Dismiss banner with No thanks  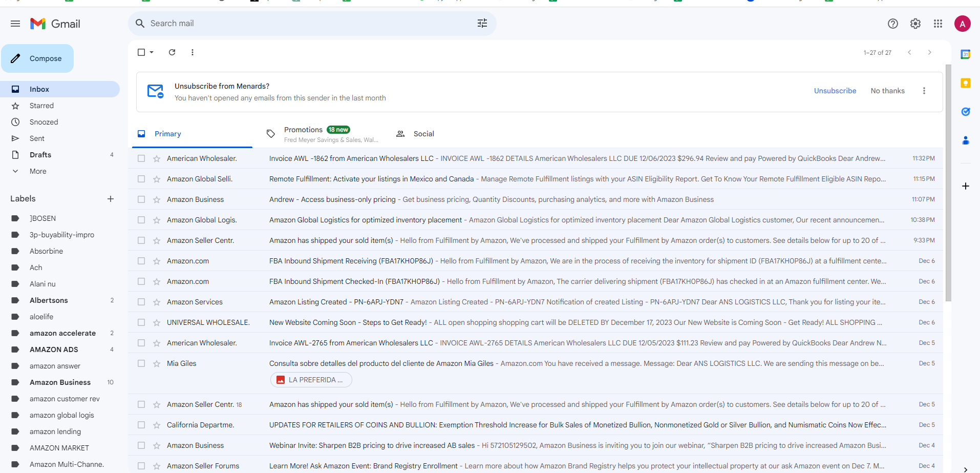[887, 91]
